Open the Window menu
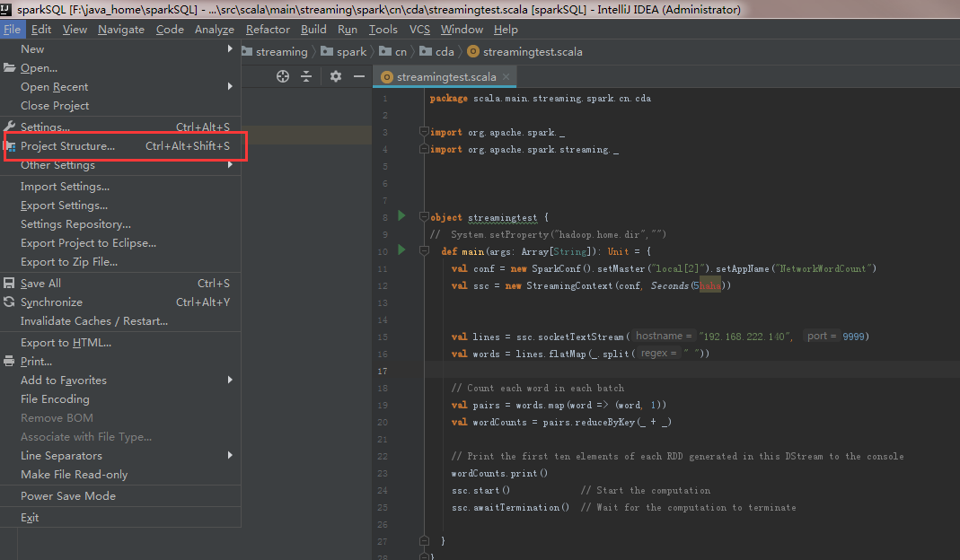This screenshot has height=560, width=960. [462, 30]
